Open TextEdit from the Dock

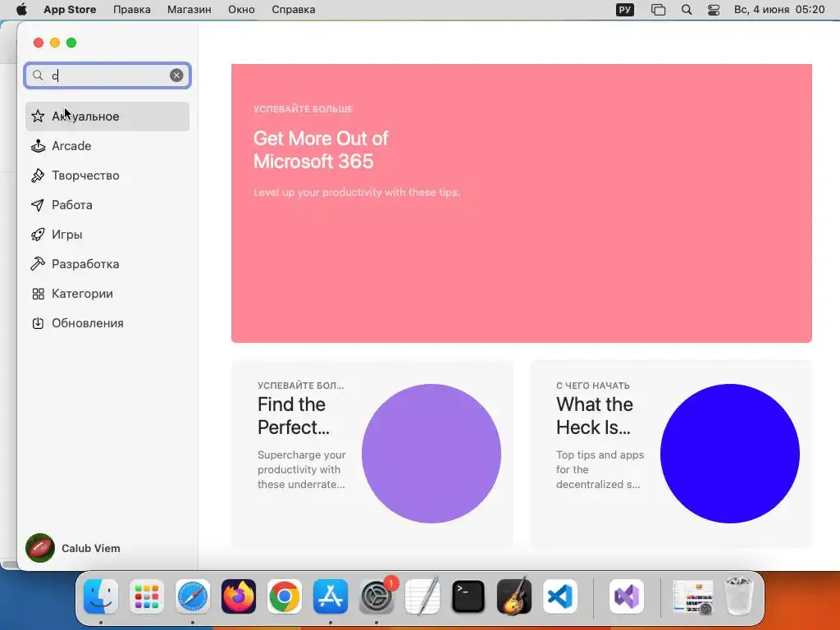(x=422, y=596)
